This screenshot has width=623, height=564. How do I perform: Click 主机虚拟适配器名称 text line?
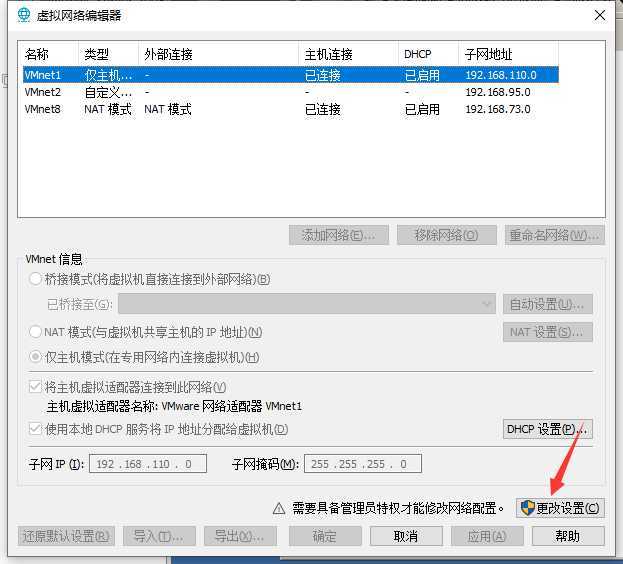(x=174, y=406)
